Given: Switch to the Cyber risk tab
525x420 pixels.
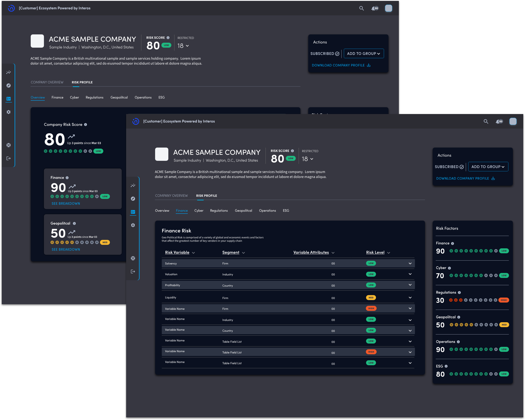Looking at the screenshot, I should coord(199,210).
